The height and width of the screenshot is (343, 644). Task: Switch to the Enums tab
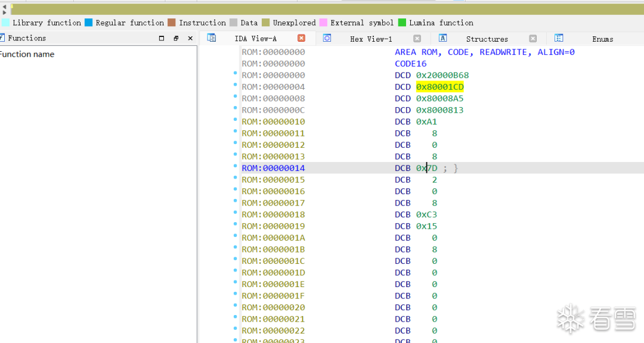[602, 38]
